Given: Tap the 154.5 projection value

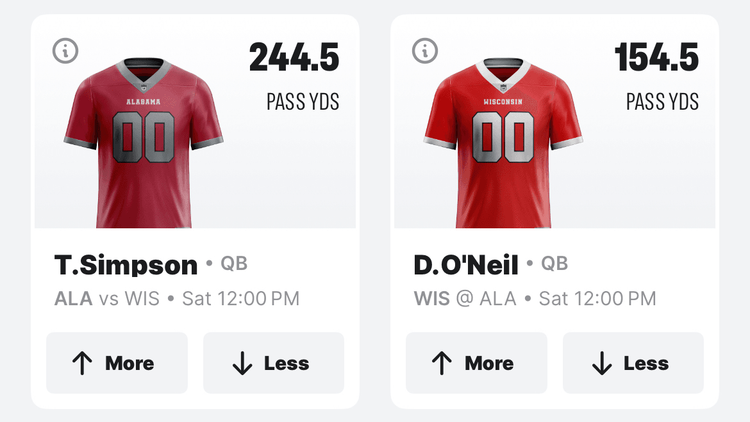Looking at the screenshot, I should [656, 58].
